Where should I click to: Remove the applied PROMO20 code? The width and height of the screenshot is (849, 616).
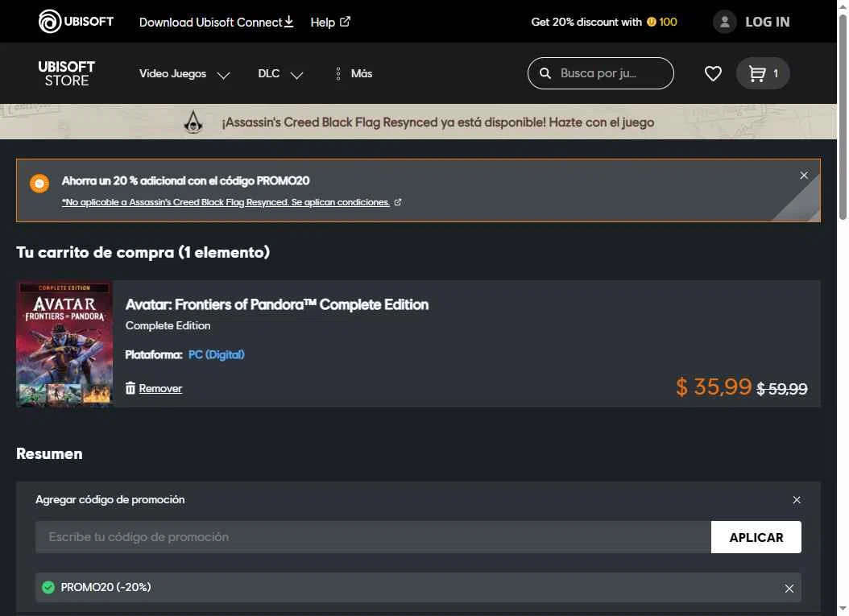(x=789, y=589)
